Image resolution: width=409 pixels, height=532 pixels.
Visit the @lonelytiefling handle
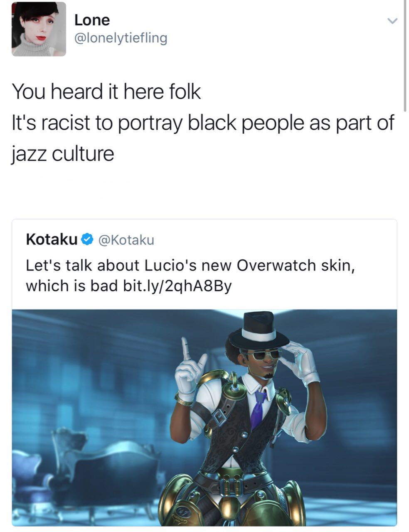121,38
